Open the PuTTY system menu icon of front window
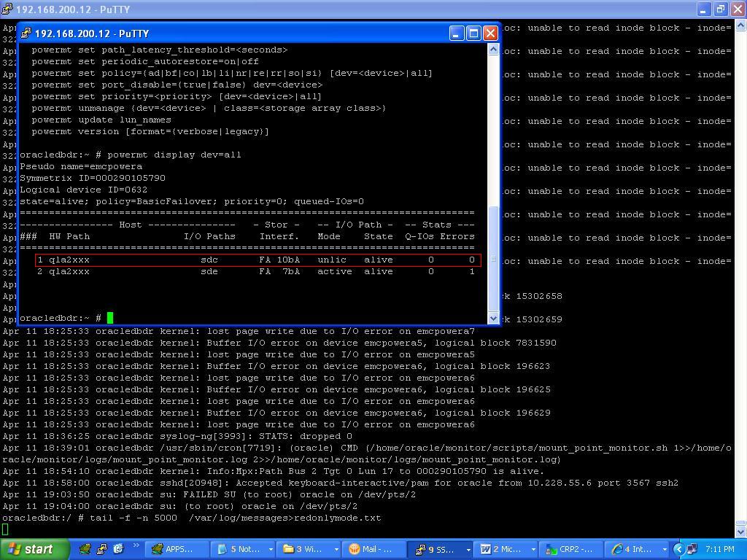This screenshot has height=560, width=747. [x=26, y=34]
